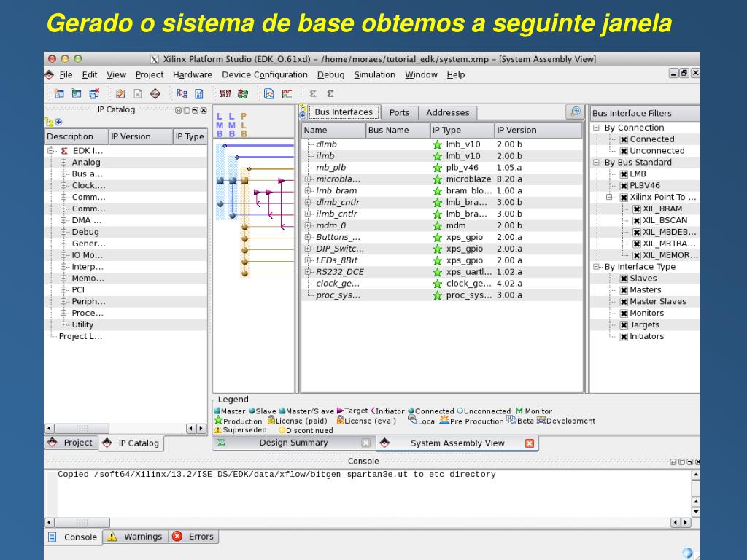Close the System Assembly View tab
The width and height of the screenshot is (747, 560).
530,443
